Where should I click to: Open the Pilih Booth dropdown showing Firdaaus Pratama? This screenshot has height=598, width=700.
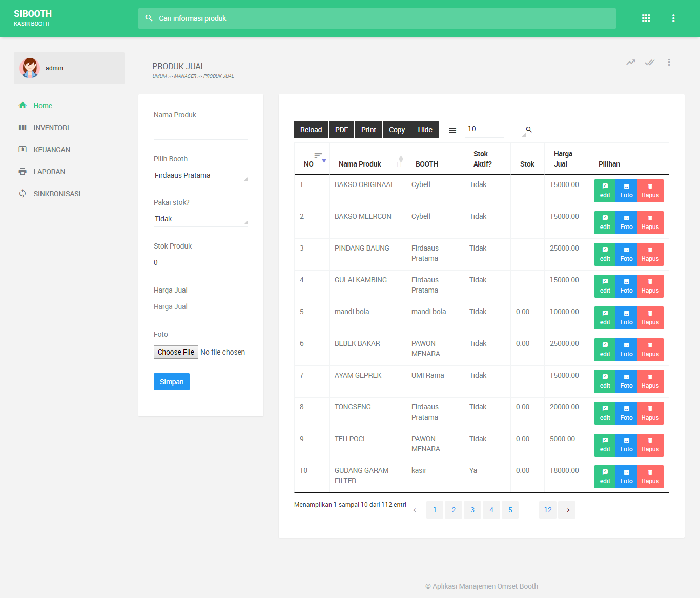pyautogui.click(x=200, y=175)
